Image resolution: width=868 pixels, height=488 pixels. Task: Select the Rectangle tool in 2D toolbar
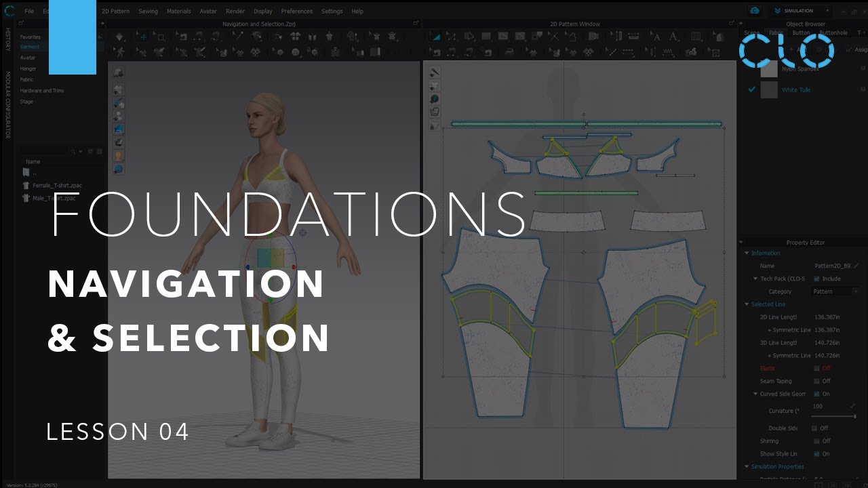coord(486,37)
